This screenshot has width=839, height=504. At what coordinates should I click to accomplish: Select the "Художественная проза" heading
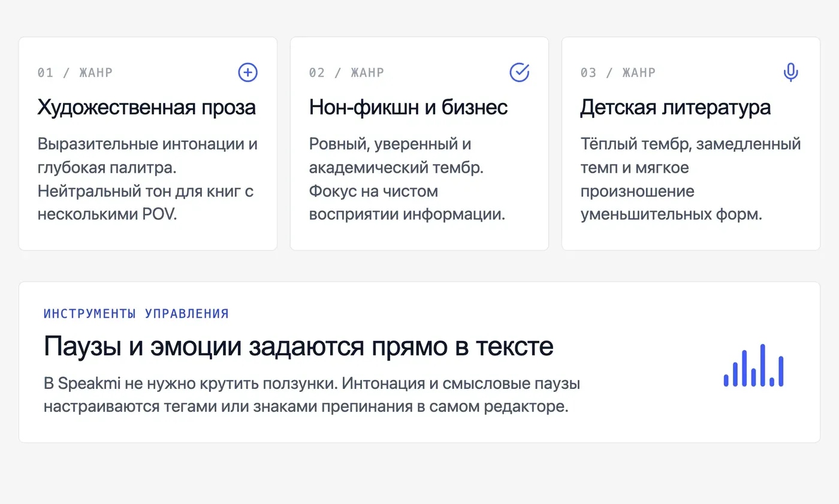click(147, 107)
